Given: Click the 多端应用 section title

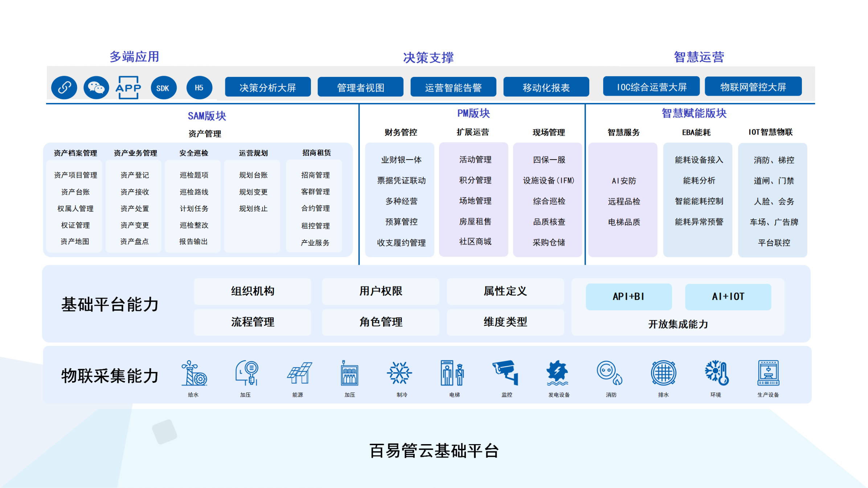Looking at the screenshot, I should coord(134,57).
